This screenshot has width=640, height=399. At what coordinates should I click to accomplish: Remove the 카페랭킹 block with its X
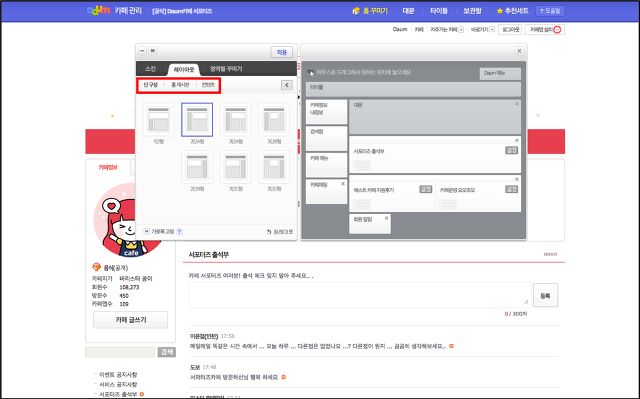(343, 184)
